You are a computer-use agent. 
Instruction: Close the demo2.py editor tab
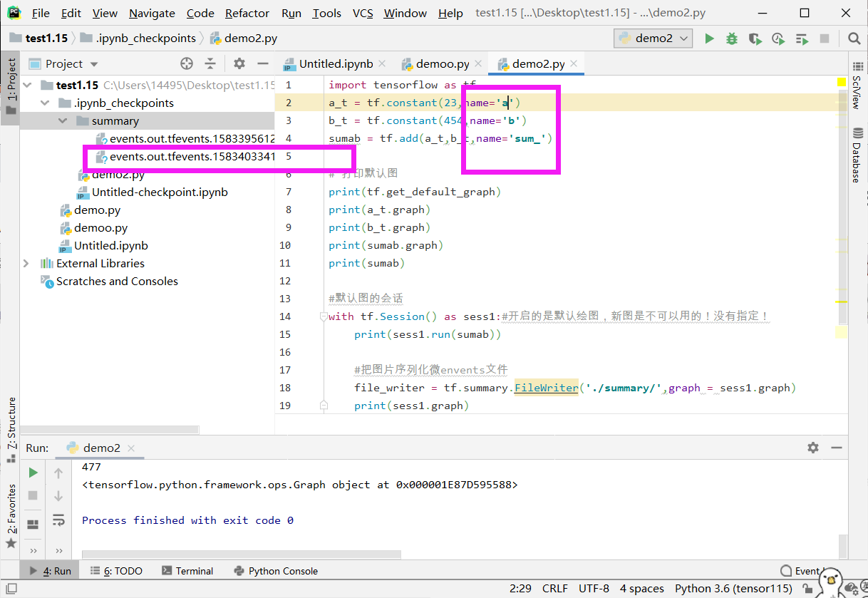click(573, 63)
